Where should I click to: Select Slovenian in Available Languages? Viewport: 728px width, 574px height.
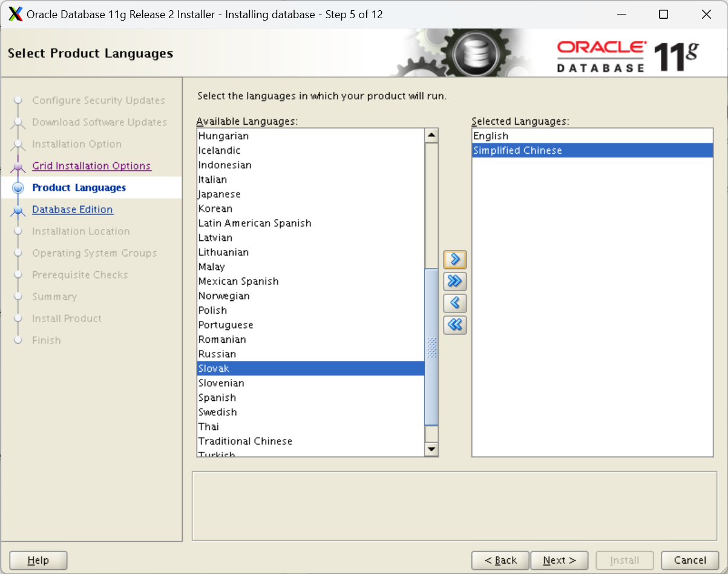click(310, 383)
